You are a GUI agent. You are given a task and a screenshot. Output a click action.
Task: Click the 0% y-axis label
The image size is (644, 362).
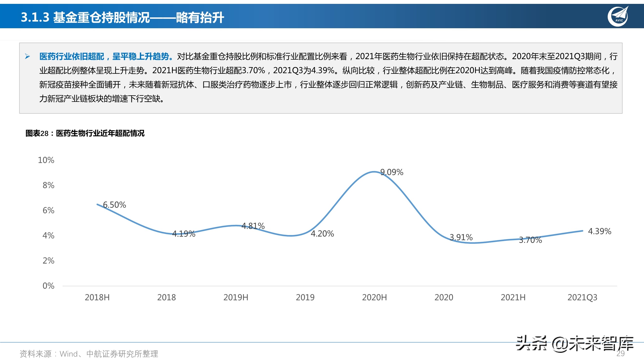click(48, 286)
